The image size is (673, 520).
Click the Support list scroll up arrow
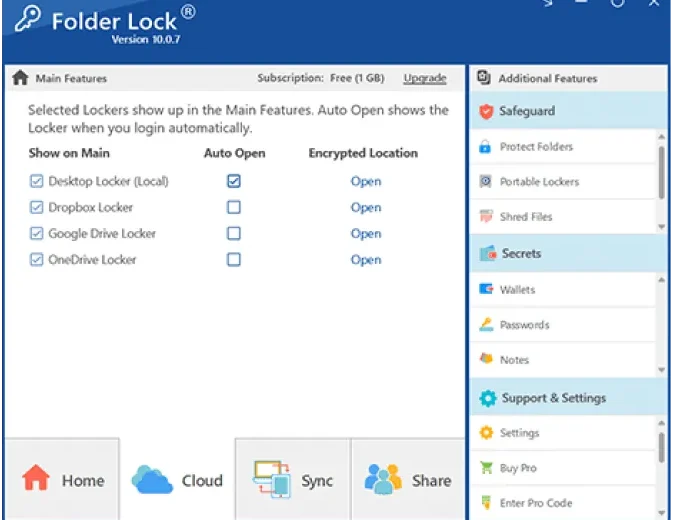point(661,423)
